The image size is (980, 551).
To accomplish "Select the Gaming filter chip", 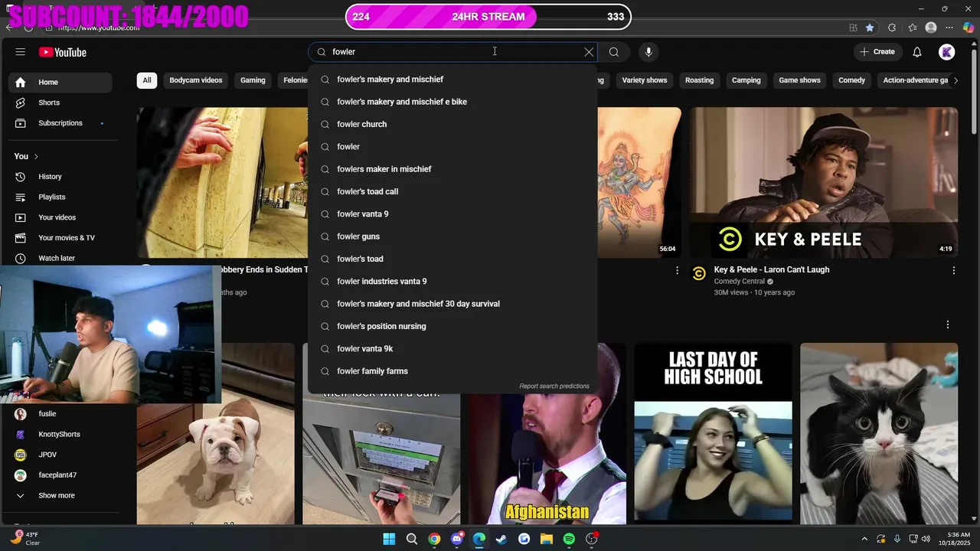I will coord(253,80).
